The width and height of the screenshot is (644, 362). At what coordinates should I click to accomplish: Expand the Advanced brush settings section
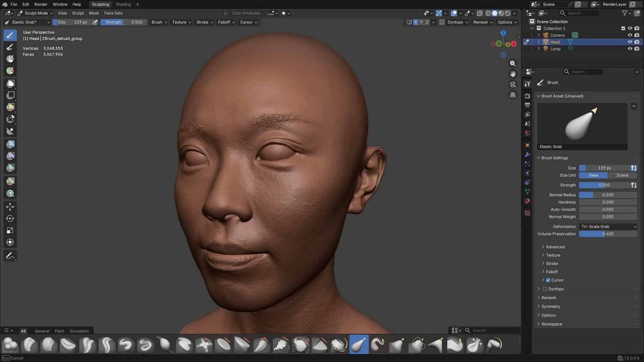pos(554,247)
